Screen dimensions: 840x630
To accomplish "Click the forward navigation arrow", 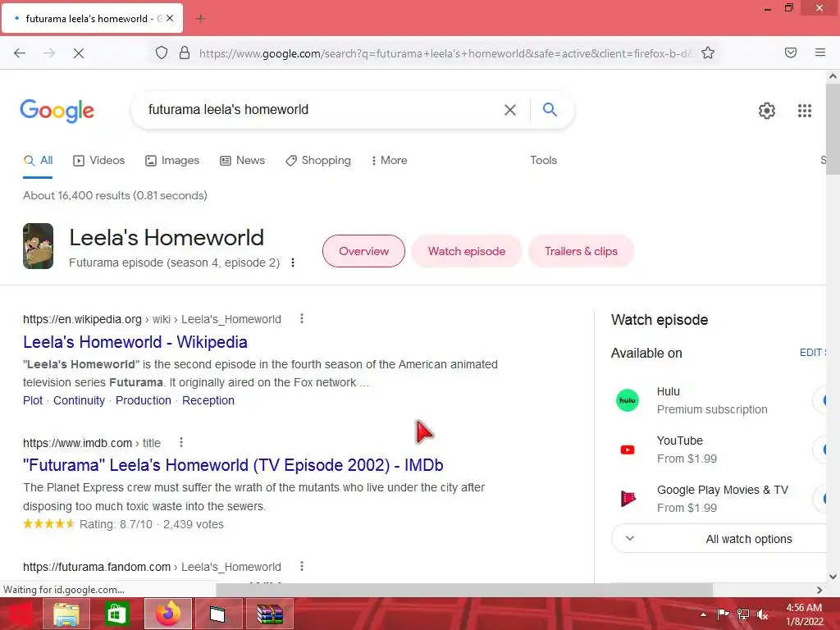I will click(49, 53).
